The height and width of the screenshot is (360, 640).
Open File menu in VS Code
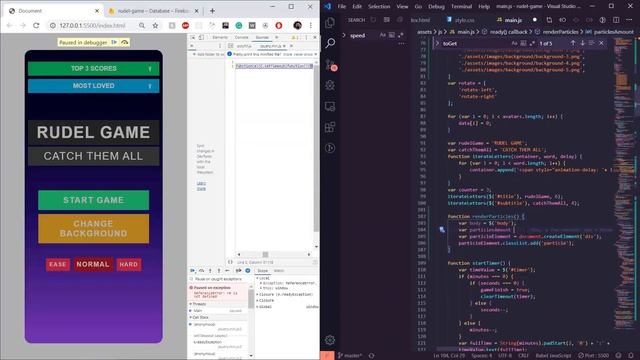coord(342,6)
